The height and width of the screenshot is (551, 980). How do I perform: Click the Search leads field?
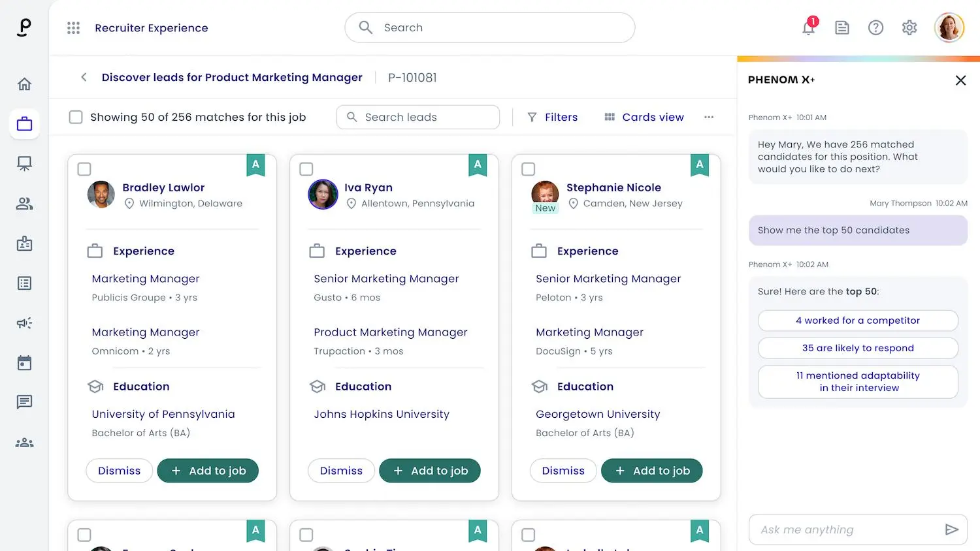[x=418, y=117]
